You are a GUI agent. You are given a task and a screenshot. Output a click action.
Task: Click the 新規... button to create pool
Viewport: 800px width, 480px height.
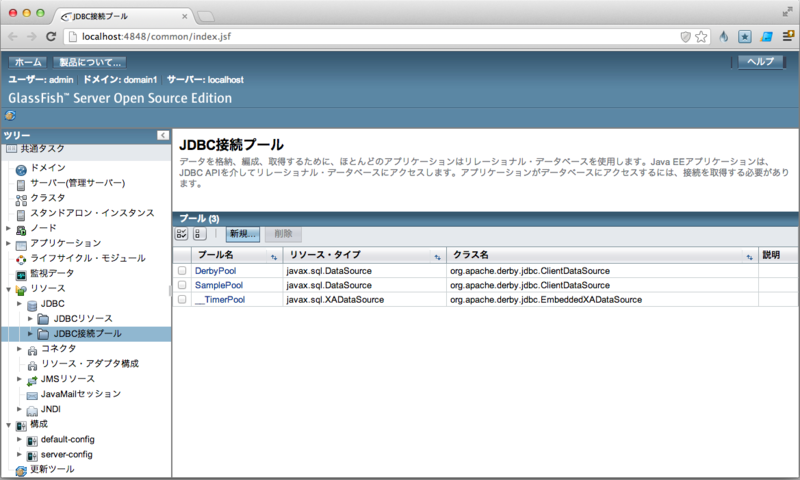click(242, 234)
